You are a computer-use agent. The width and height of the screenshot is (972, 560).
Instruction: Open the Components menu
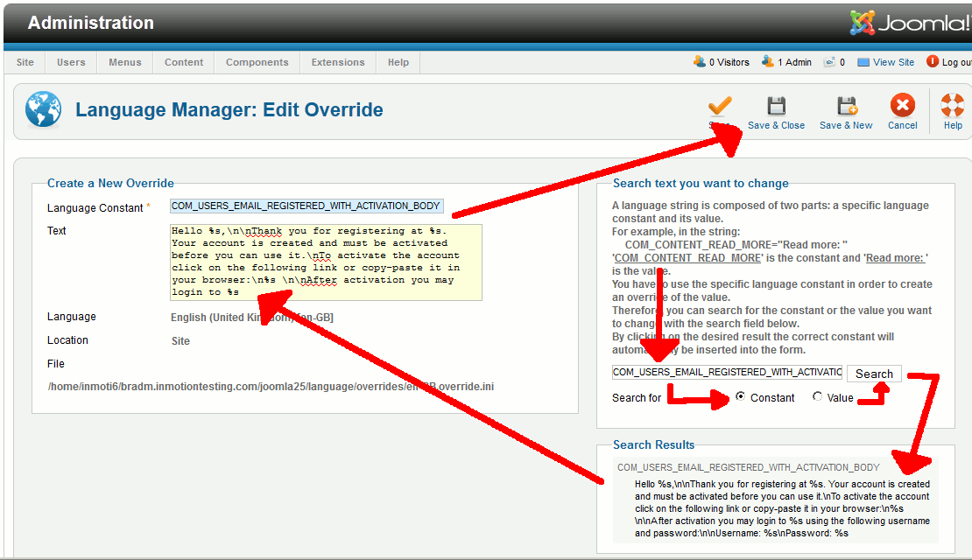click(x=257, y=63)
